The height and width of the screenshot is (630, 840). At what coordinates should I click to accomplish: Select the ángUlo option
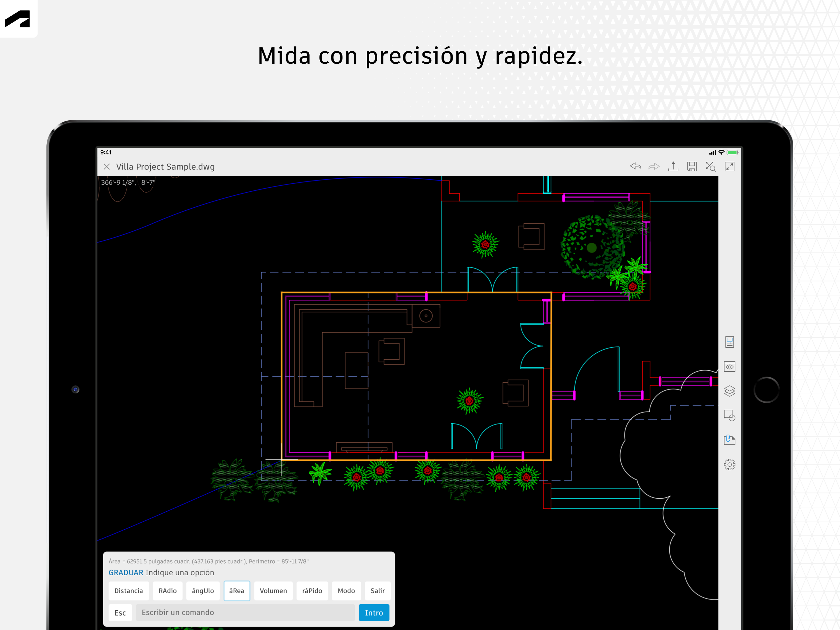coord(203,591)
